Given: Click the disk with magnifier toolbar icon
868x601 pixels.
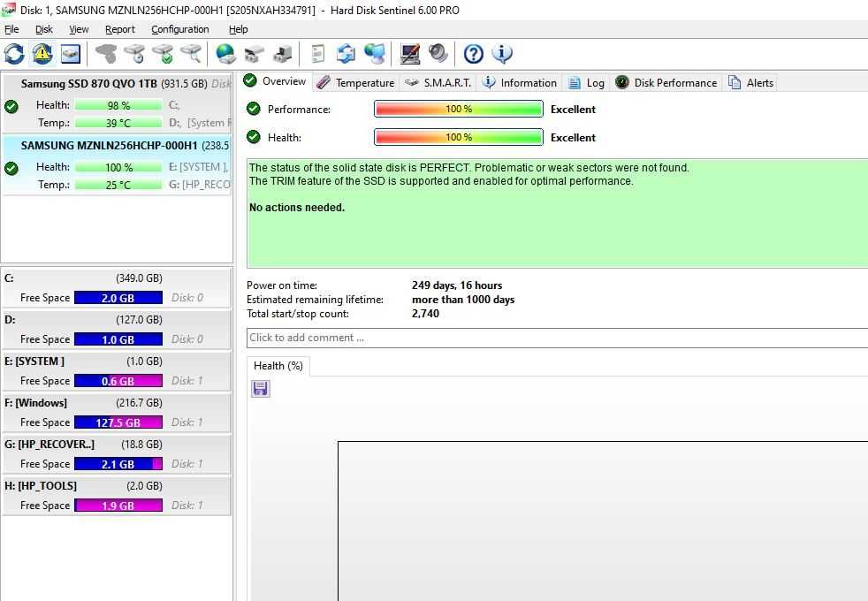Looking at the screenshot, I should click(x=191, y=54).
